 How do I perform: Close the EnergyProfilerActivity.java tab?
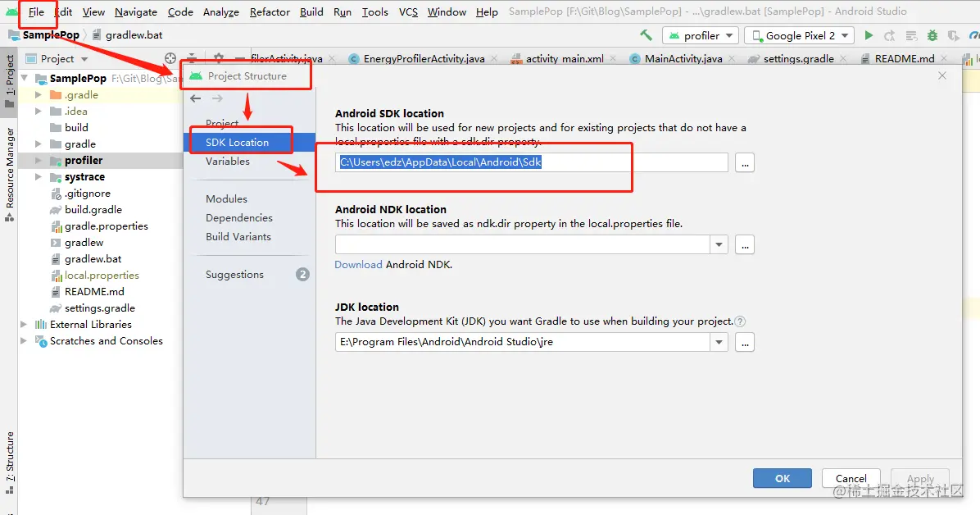point(494,59)
